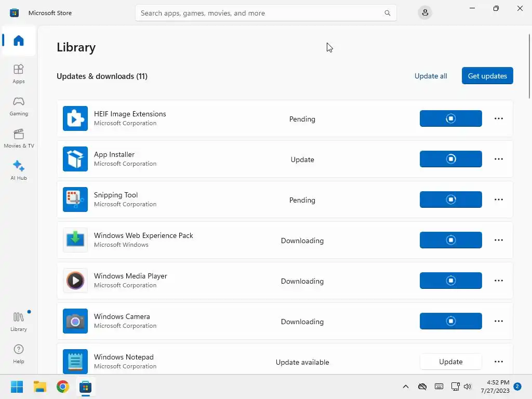The width and height of the screenshot is (532, 399).
Task: Open the Gaming section
Action: tap(19, 106)
